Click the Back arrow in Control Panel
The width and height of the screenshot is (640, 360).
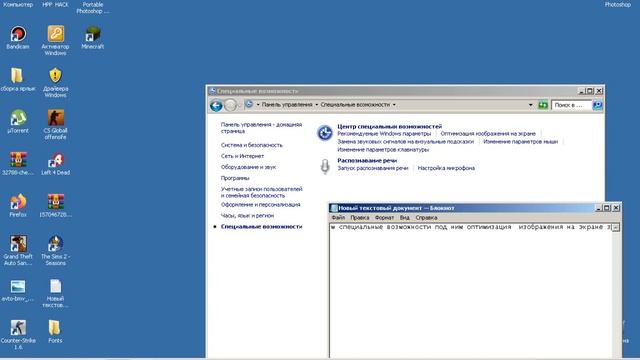coord(216,105)
